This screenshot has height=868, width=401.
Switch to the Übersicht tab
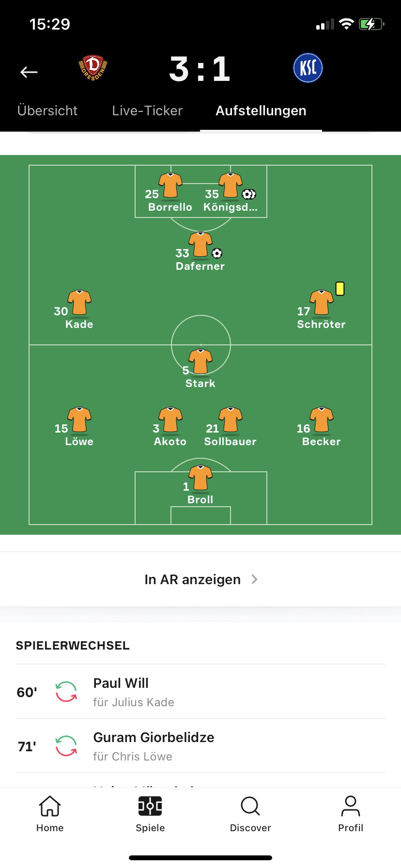[x=47, y=111]
